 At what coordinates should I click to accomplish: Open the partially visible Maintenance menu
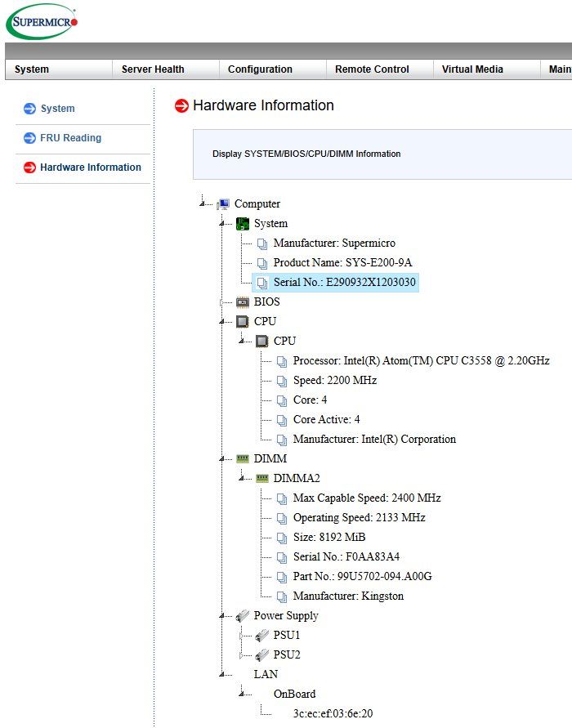tap(556, 69)
